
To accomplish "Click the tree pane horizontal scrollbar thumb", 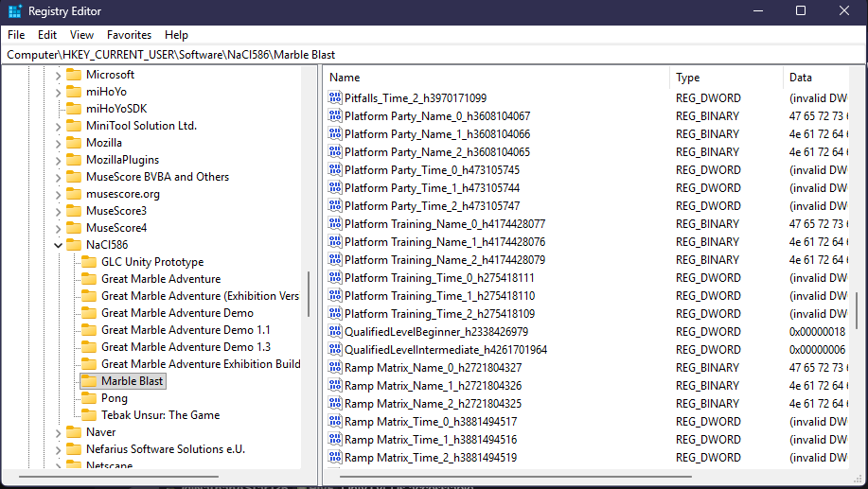I will [118, 477].
